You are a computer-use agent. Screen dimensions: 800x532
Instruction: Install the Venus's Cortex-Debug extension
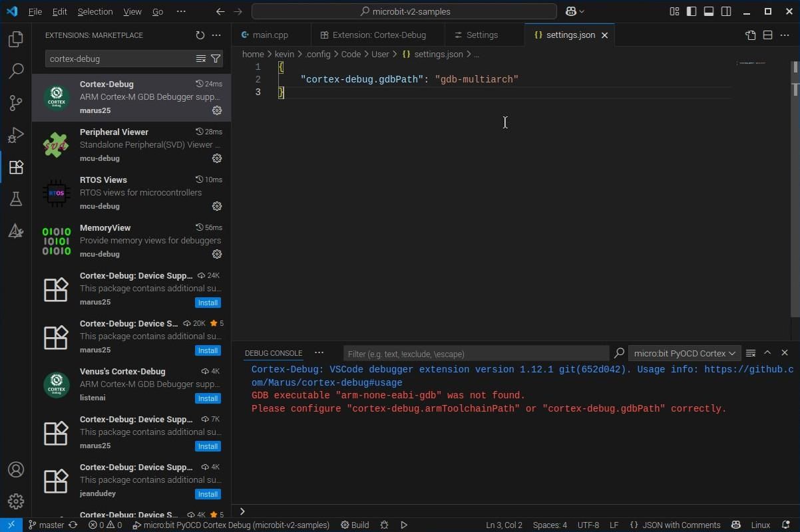pyautogui.click(x=208, y=398)
